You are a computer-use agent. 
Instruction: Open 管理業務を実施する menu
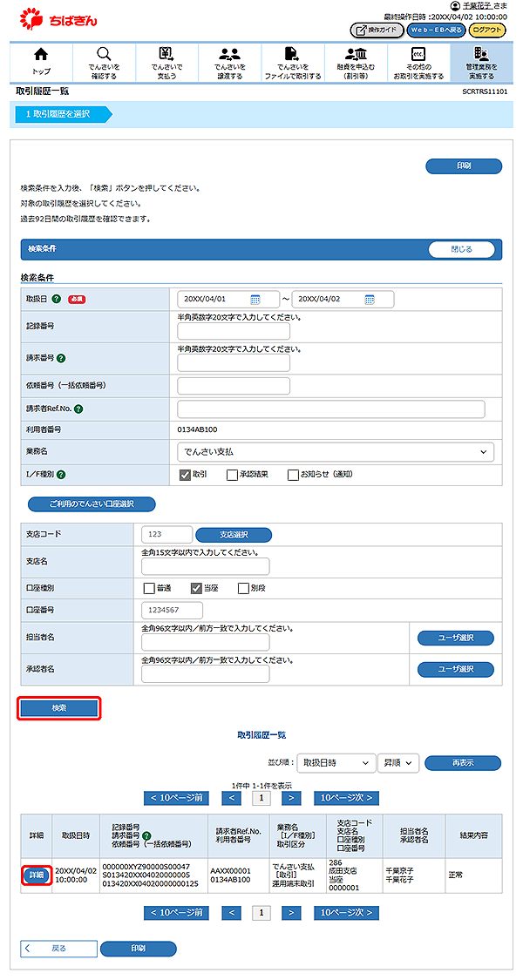(x=480, y=64)
